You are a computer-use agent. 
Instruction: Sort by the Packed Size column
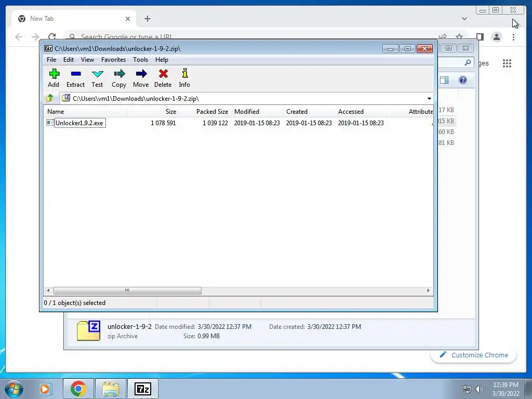[x=205, y=112]
